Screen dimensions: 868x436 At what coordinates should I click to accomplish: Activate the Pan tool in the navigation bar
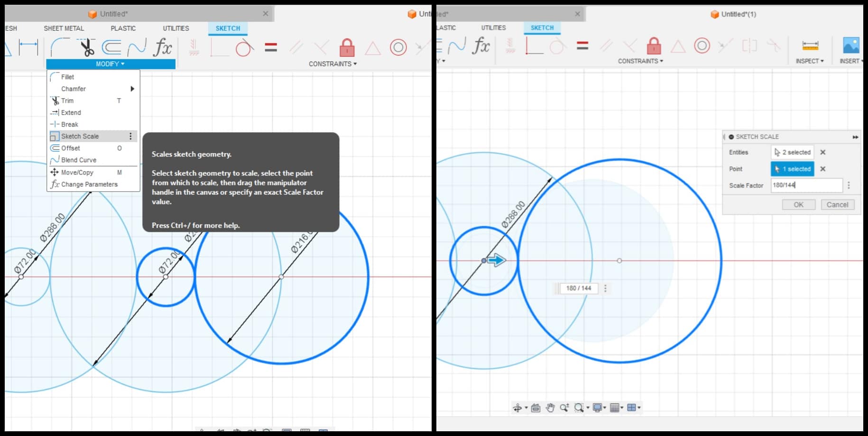(550, 407)
